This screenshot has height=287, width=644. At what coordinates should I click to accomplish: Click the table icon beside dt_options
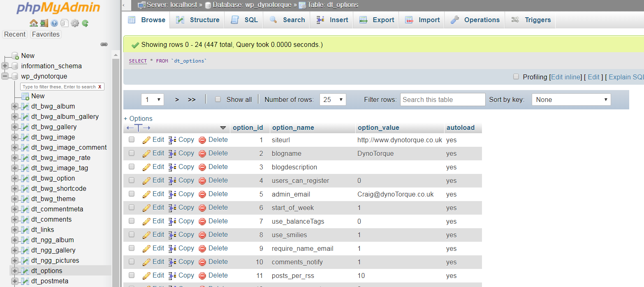[25, 271]
